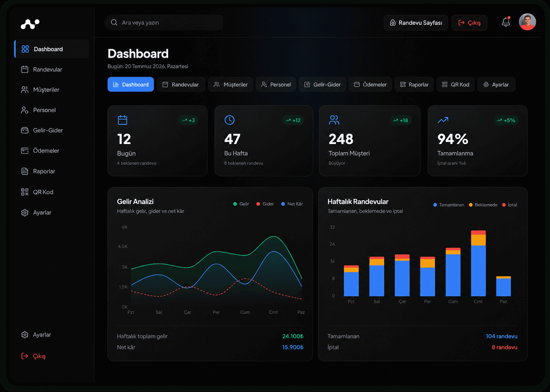The height and width of the screenshot is (392, 550).
Task: Toggle the Gider legend in Gelir Analizi
Action: [265, 204]
